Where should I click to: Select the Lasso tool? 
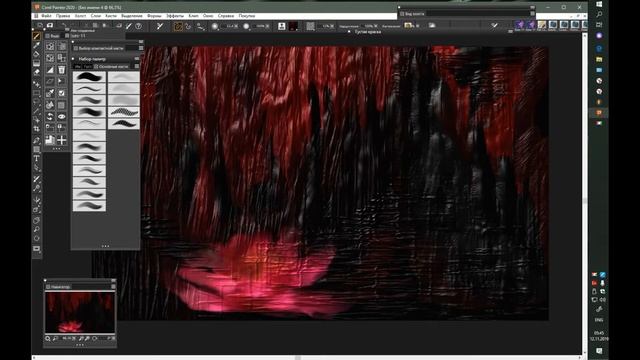pyautogui.click(x=36, y=102)
